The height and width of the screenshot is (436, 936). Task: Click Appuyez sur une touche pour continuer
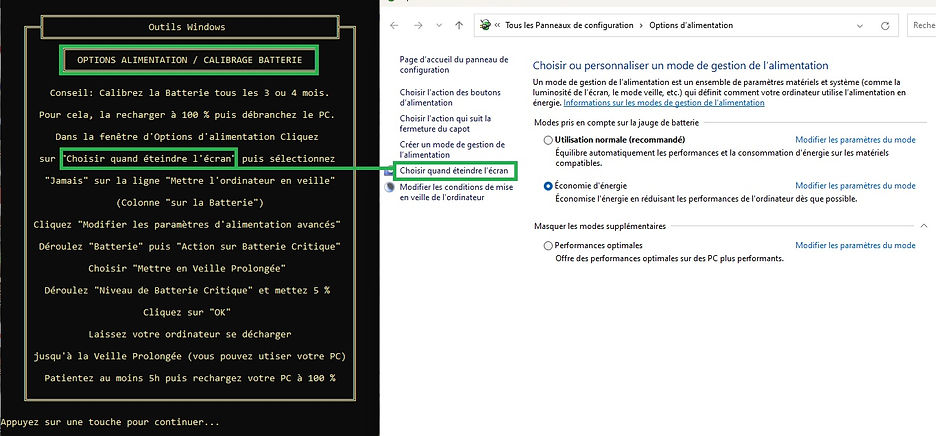click(110, 422)
